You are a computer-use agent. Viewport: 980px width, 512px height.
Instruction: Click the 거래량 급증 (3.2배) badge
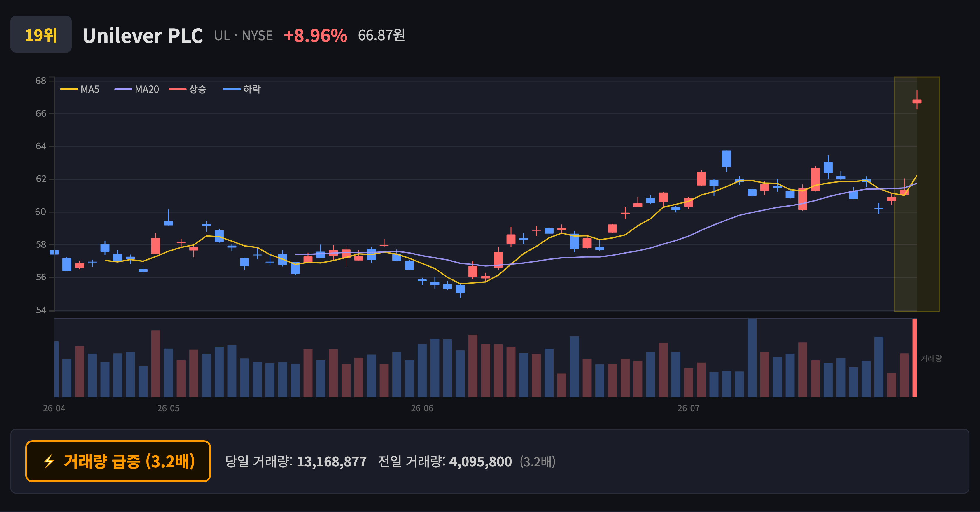(118, 461)
